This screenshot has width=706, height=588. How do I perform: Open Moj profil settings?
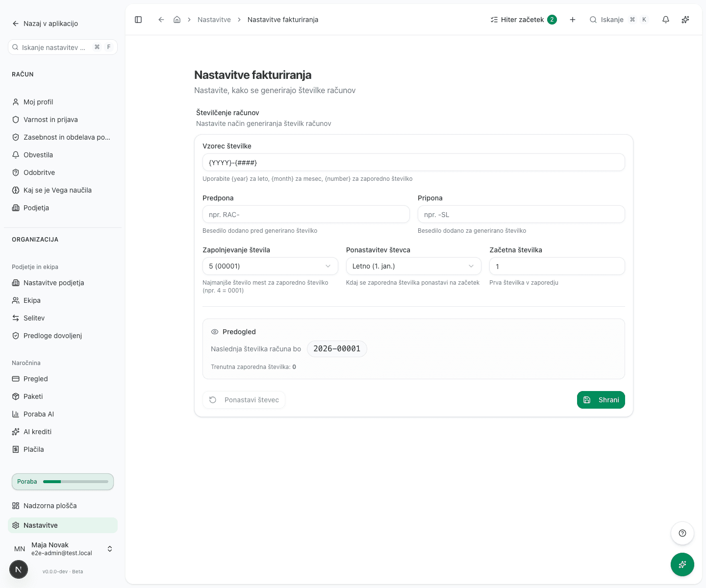(x=63, y=102)
